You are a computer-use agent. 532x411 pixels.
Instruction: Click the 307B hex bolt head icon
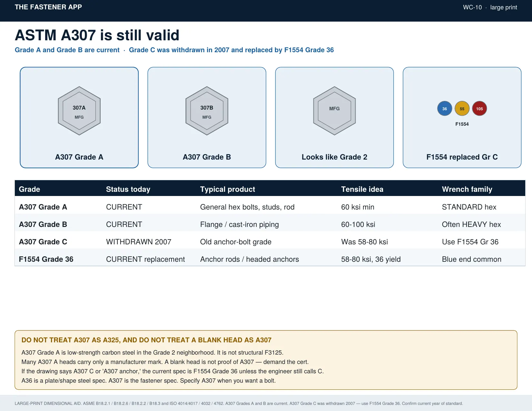pos(207,111)
